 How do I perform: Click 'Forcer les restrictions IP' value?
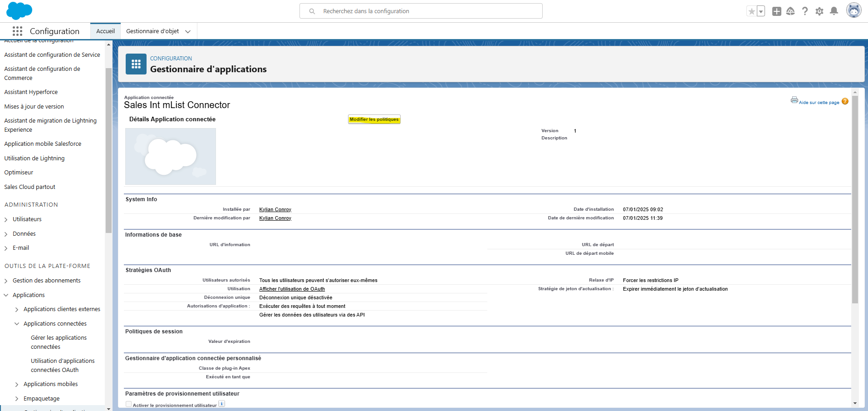point(651,280)
